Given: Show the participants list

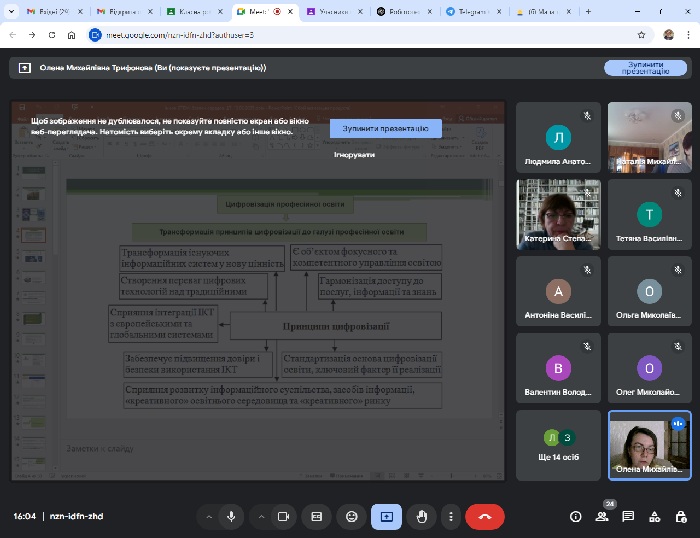Looking at the screenshot, I should click(x=602, y=516).
